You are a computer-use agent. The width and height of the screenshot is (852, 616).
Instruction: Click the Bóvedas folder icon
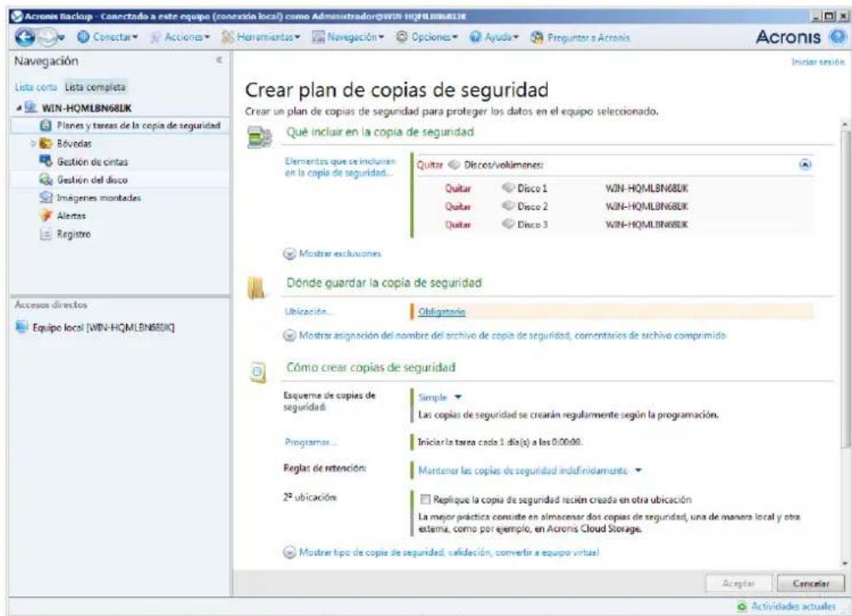pyautogui.click(x=46, y=143)
